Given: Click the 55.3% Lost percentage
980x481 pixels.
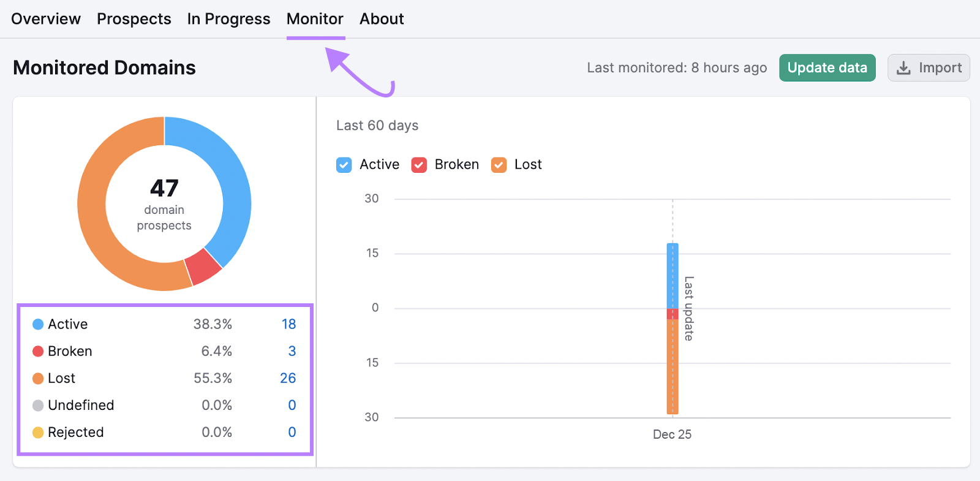Looking at the screenshot, I should point(213,378).
